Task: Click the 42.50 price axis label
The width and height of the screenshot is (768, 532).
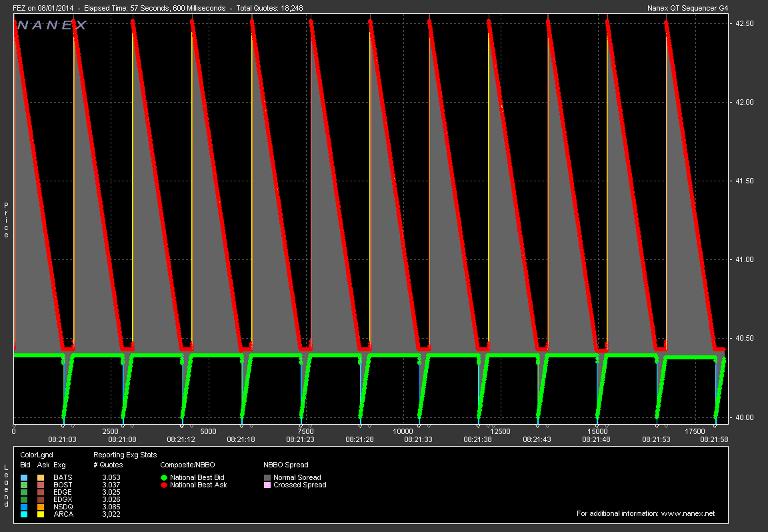Action: click(745, 23)
